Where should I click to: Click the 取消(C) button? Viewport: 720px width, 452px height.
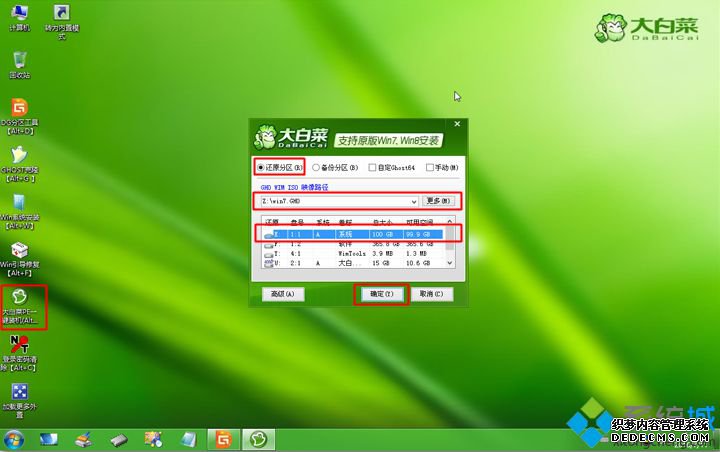432,294
